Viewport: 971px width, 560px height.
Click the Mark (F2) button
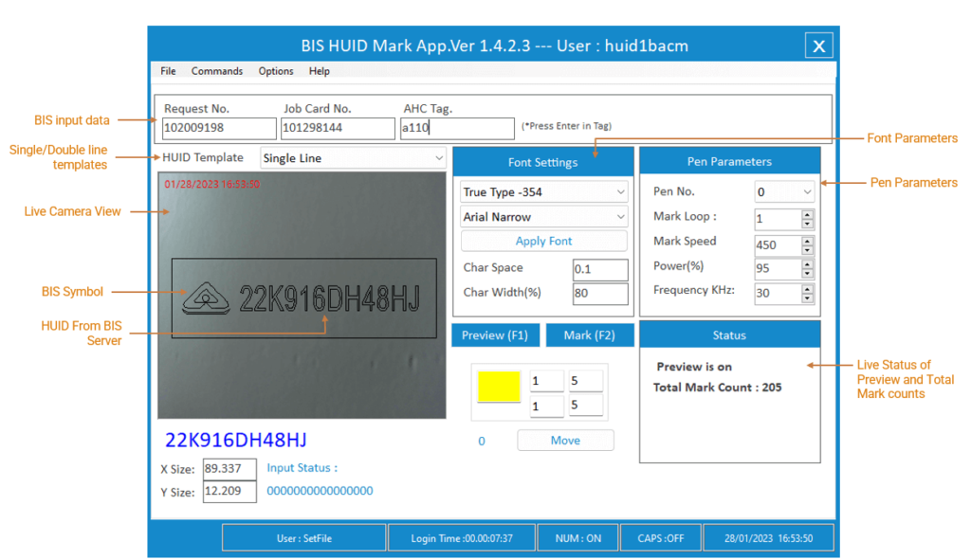coord(590,335)
